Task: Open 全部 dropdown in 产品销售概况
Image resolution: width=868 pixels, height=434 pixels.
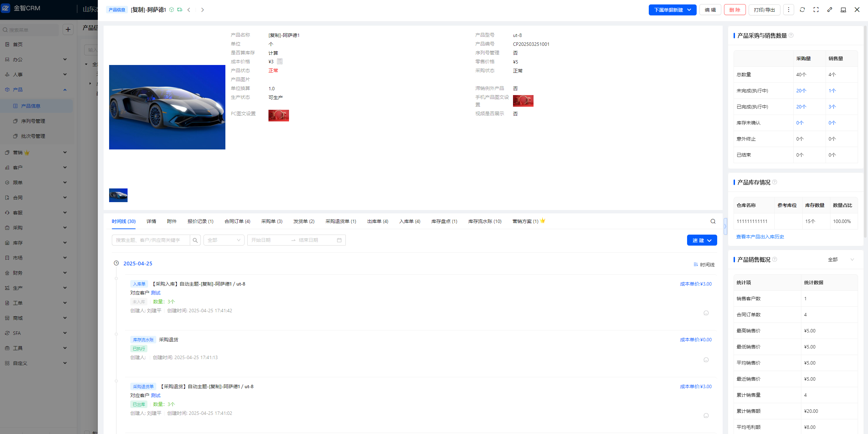Action: tap(841, 260)
